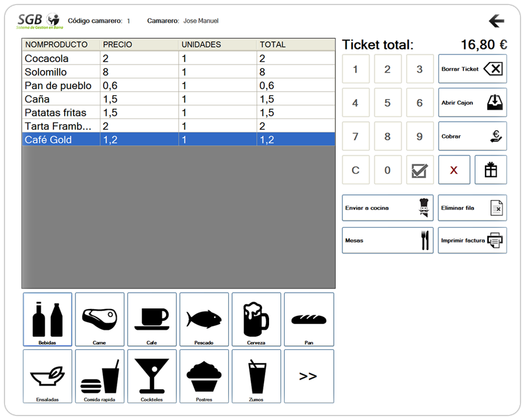Tap keypad digit 7

(356, 136)
